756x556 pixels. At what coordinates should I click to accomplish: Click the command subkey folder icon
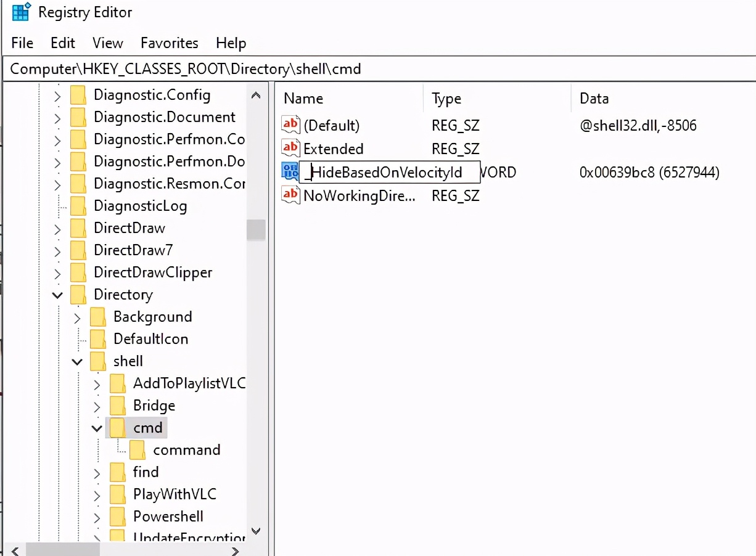[138, 449]
